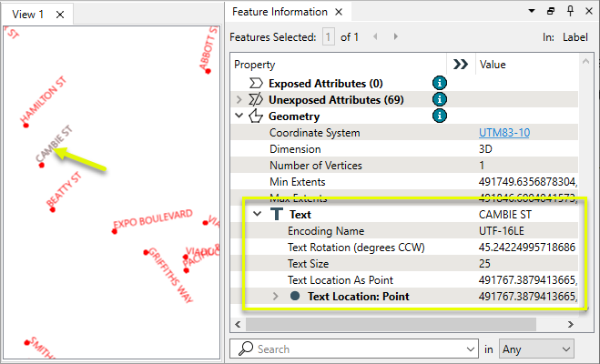Expand Unexposed Attributes (69) group
The height and width of the screenshot is (364, 600).
point(239,99)
